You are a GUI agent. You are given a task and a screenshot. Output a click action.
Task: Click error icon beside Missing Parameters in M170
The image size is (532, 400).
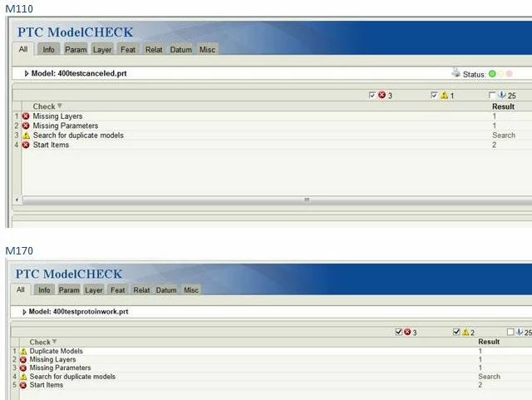(23, 368)
